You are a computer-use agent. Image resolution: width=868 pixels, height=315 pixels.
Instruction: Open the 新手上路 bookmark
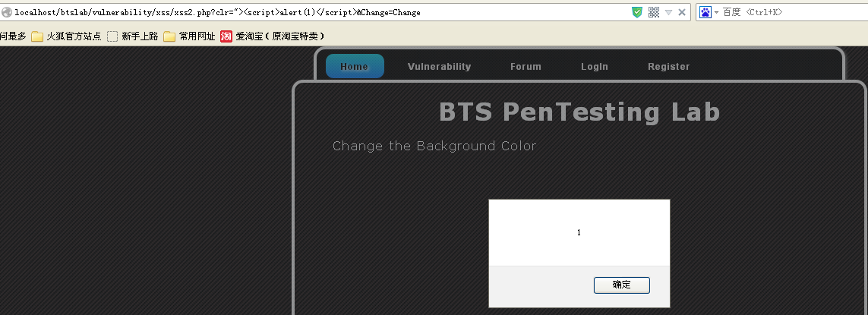click(132, 36)
